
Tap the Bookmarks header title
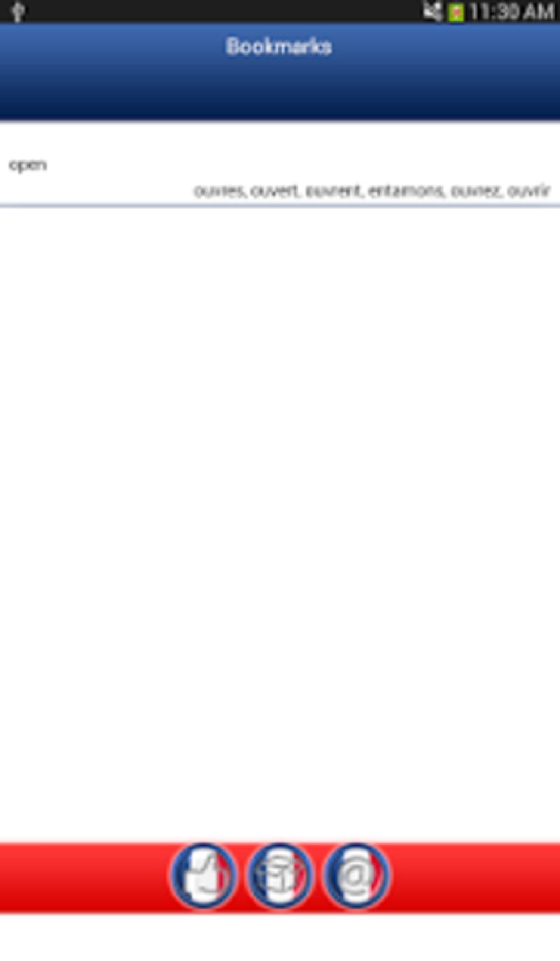(278, 47)
